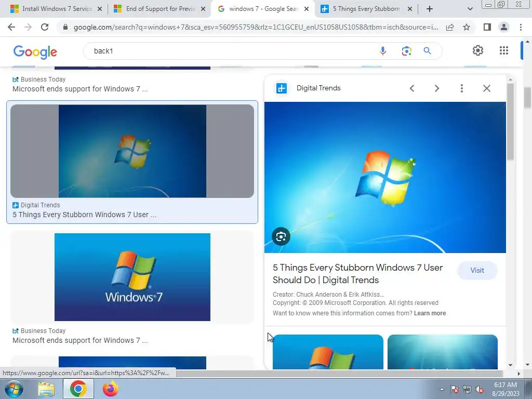Viewport: 532px width, 399px height.
Task: Click preview panel scrollbar down arrow
Action: [510, 365]
